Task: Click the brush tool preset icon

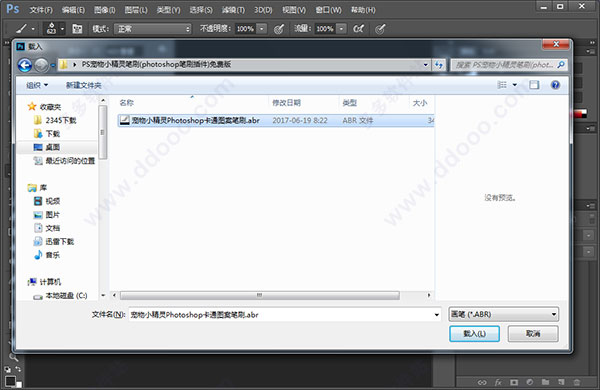Action: pos(21,29)
